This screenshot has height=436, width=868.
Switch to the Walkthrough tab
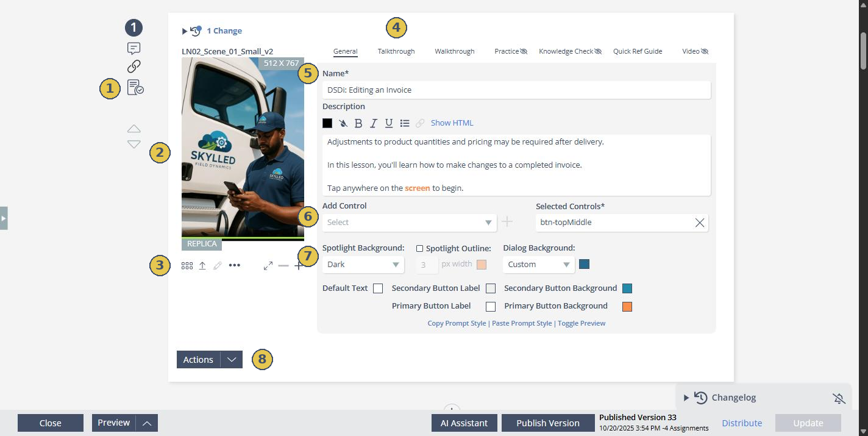coord(455,51)
